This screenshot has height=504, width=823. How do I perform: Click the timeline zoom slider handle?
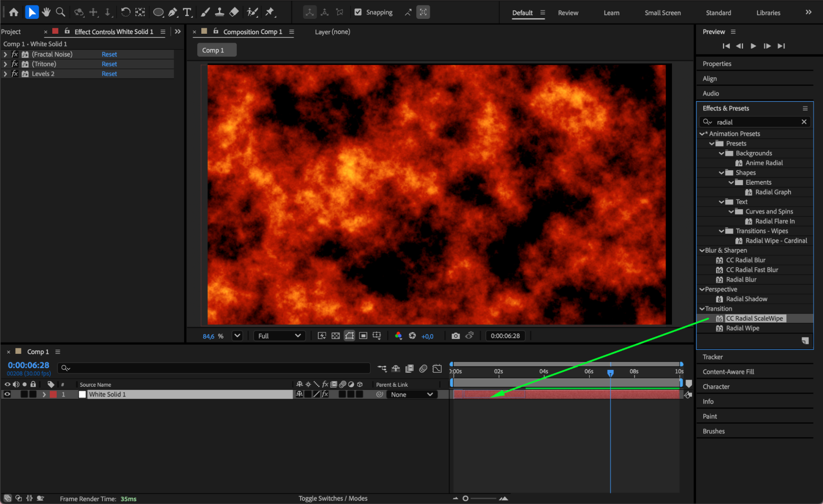[465, 498]
